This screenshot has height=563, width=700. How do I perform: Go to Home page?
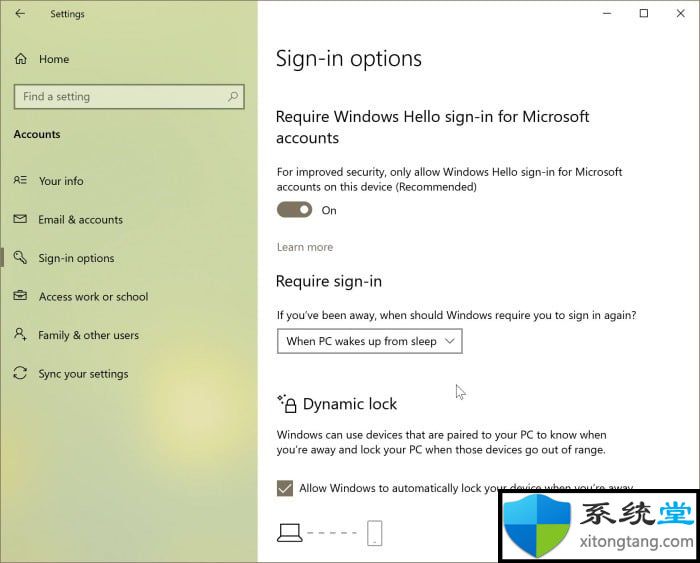[x=54, y=59]
